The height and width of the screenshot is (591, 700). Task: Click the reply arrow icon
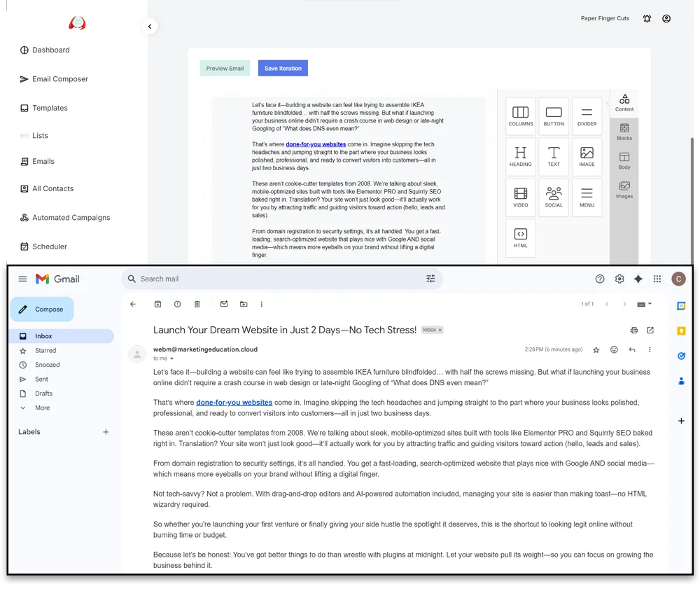coord(632,349)
